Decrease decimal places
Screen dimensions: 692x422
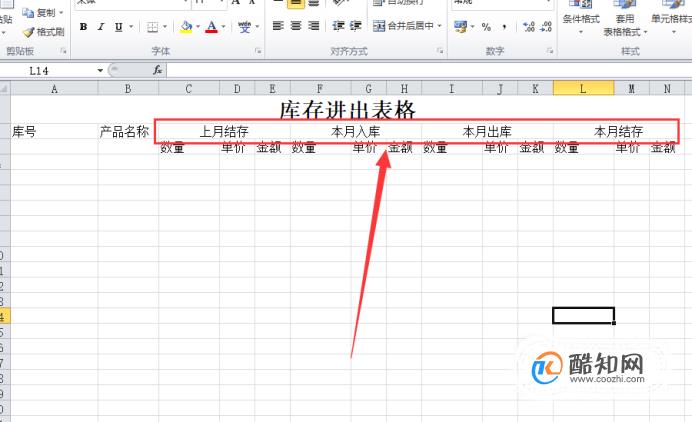[546, 27]
